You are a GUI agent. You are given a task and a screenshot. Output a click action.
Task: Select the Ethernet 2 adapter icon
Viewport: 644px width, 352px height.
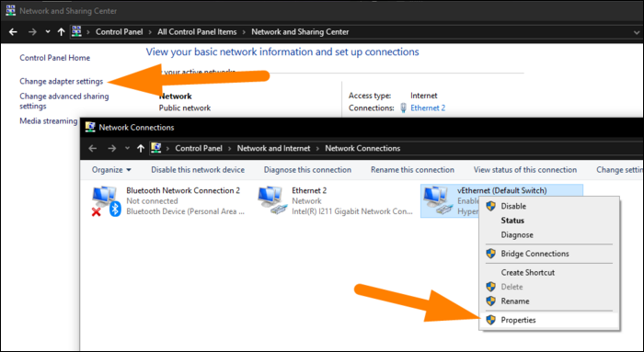tap(272, 201)
